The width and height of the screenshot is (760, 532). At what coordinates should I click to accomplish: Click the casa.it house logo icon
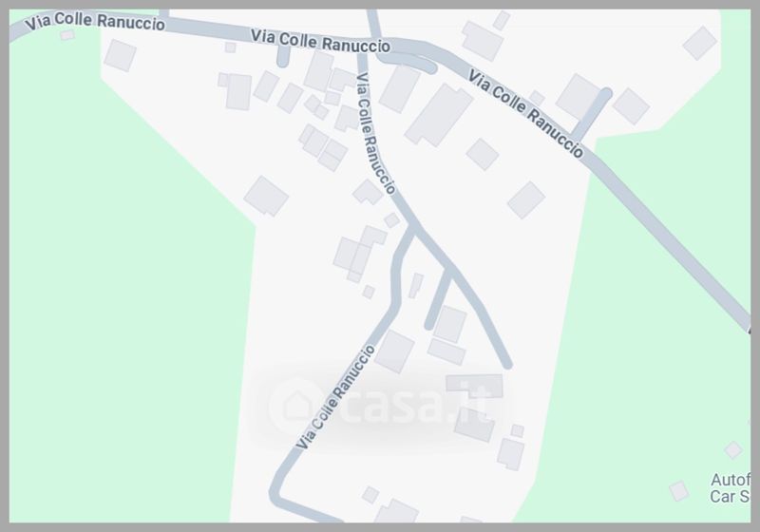click(x=296, y=404)
